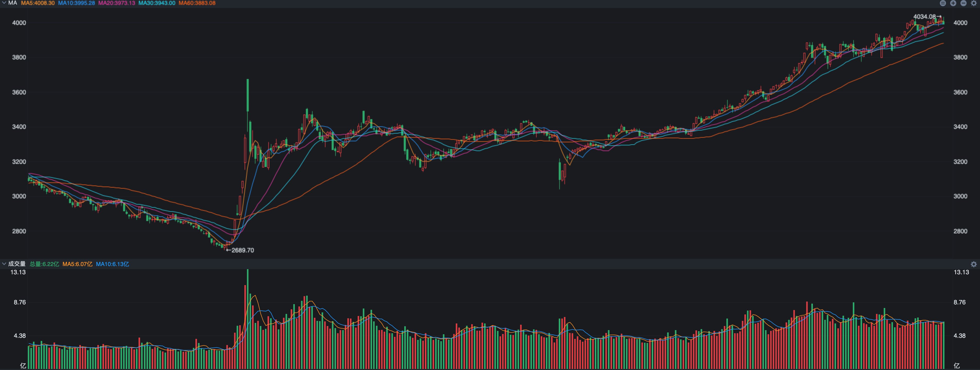Click the MA indicator name label
The width and height of the screenshot is (980, 370).
coord(13,3)
